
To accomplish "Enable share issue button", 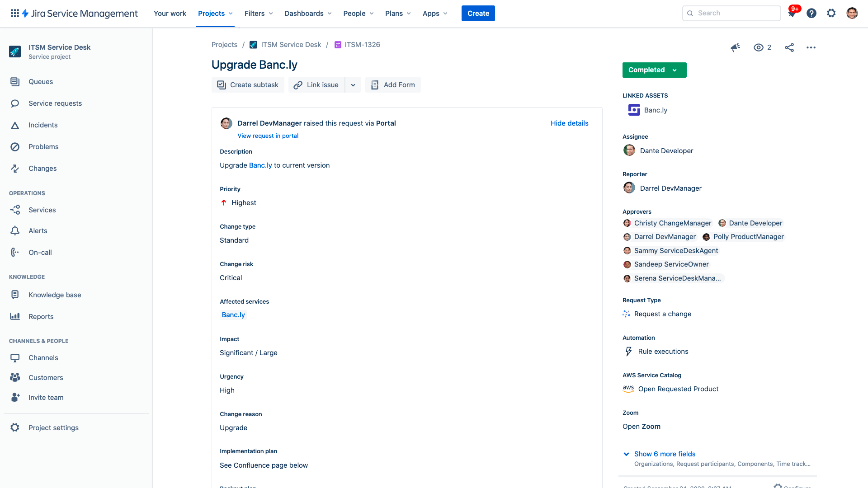I will tap(789, 47).
